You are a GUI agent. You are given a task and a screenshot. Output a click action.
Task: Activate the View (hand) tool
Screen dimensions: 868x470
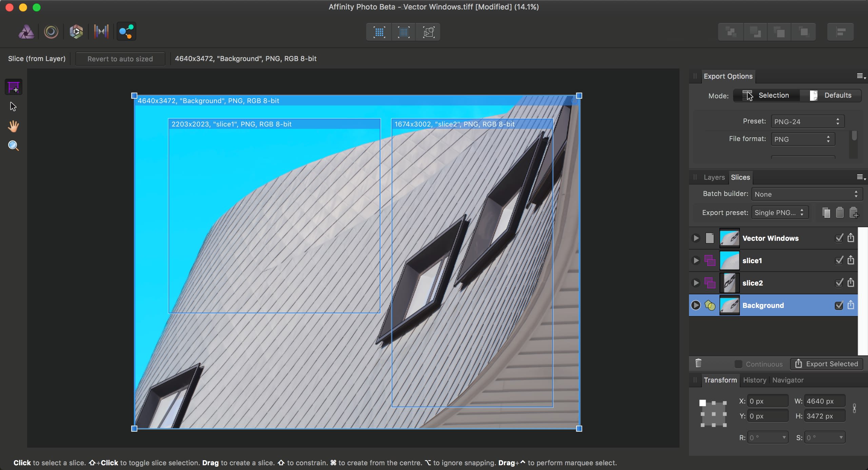(13, 126)
